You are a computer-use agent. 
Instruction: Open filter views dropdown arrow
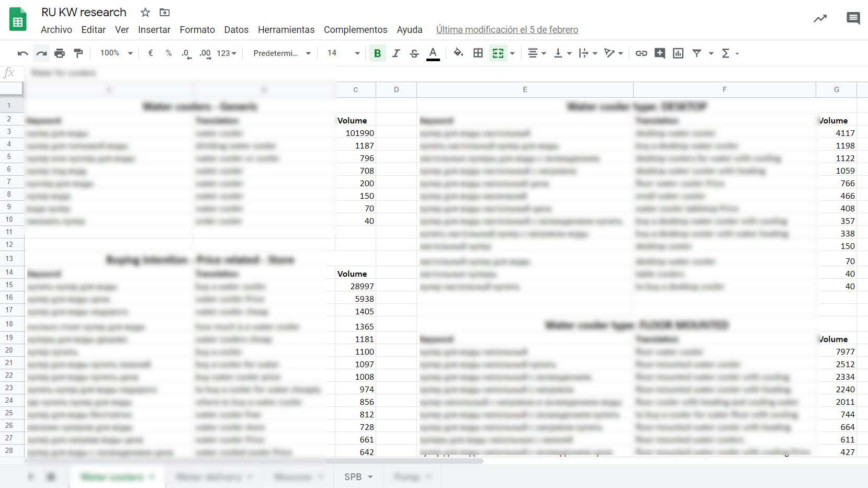[x=711, y=53]
